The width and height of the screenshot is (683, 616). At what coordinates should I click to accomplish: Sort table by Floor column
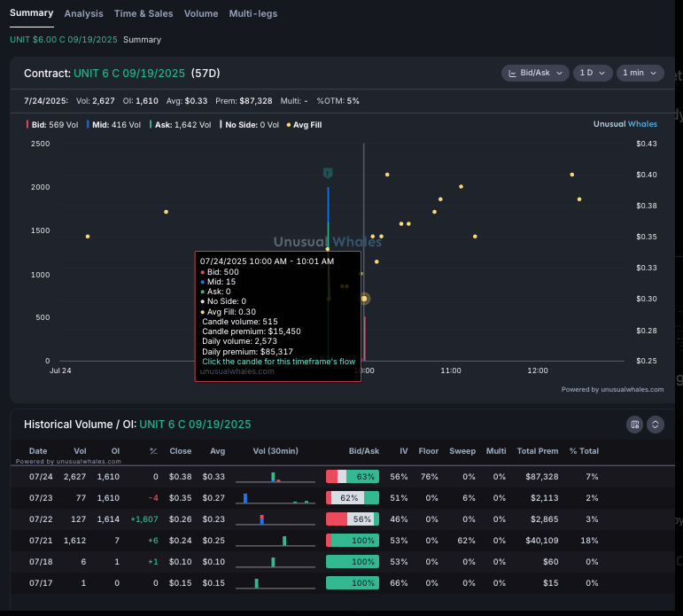point(428,451)
